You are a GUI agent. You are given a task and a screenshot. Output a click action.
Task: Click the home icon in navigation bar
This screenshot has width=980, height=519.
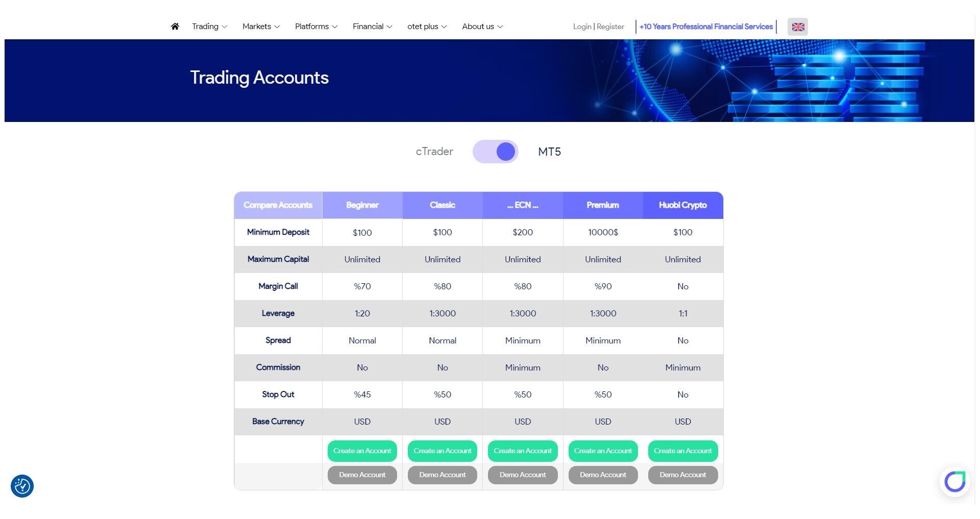pos(175,27)
